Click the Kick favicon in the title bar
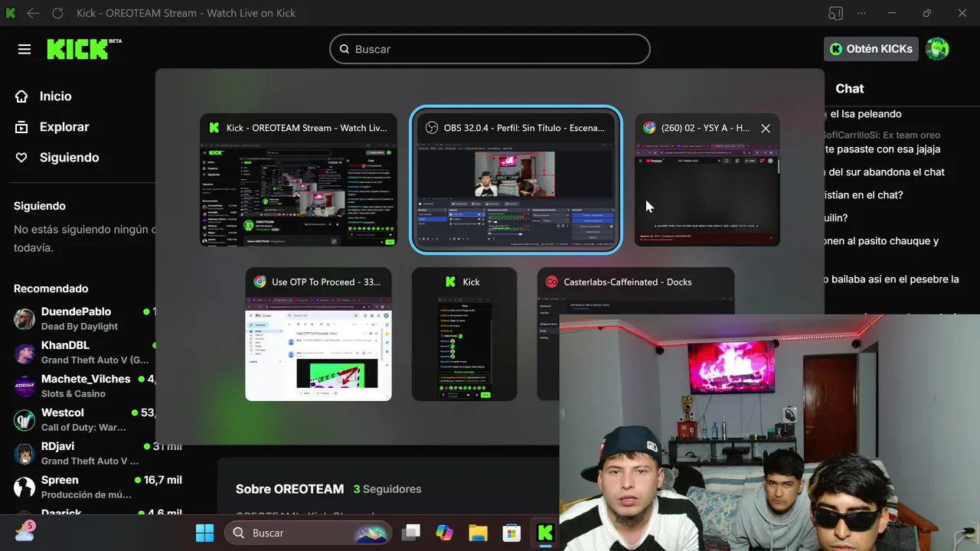This screenshot has width=980, height=551. 11,13
